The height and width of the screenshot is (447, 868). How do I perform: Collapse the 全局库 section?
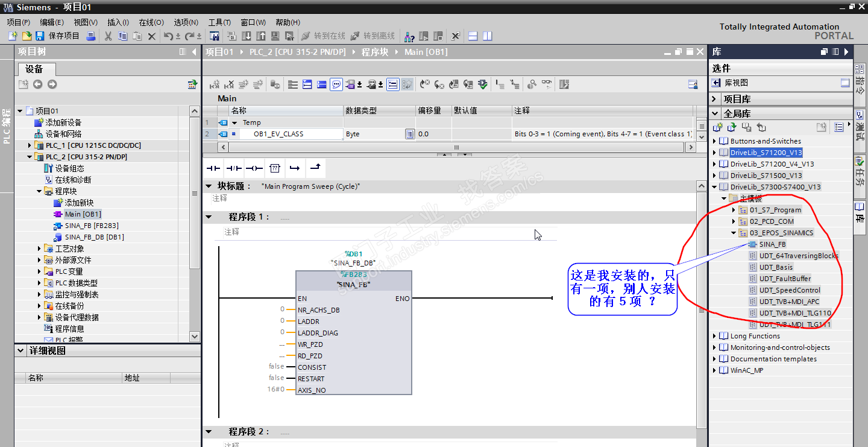click(x=715, y=113)
